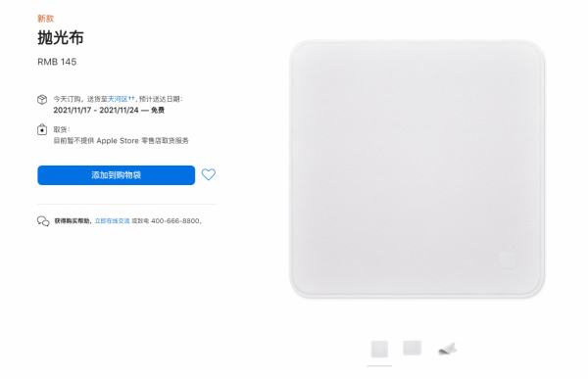Click the Apple logo on the cloth image
Image resolution: width=588 pixels, height=379 pixels.
click(508, 259)
